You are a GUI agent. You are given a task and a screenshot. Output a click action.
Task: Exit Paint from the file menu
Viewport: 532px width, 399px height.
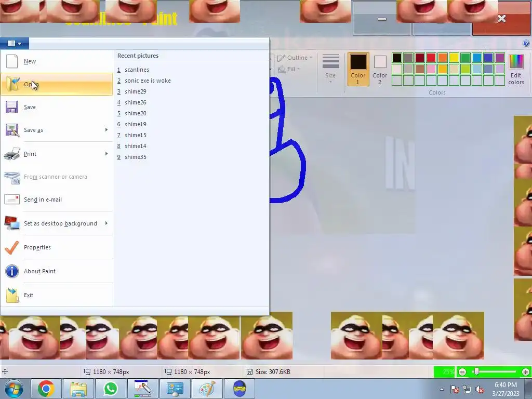pos(56,295)
